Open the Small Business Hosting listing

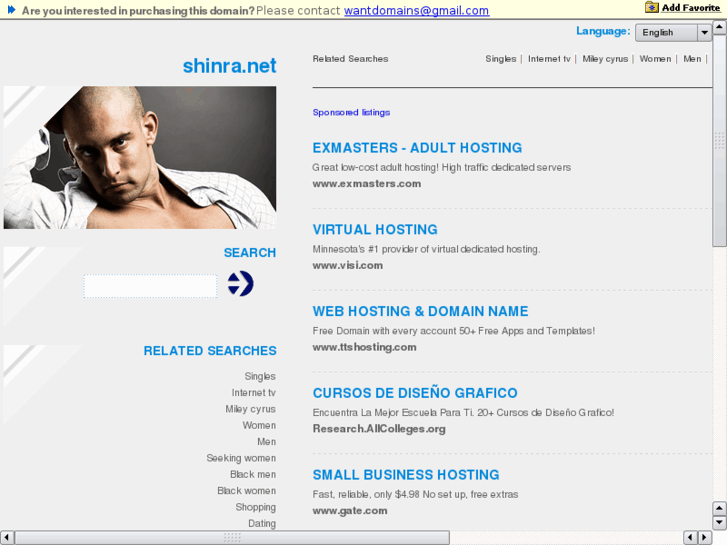coord(406,474)
